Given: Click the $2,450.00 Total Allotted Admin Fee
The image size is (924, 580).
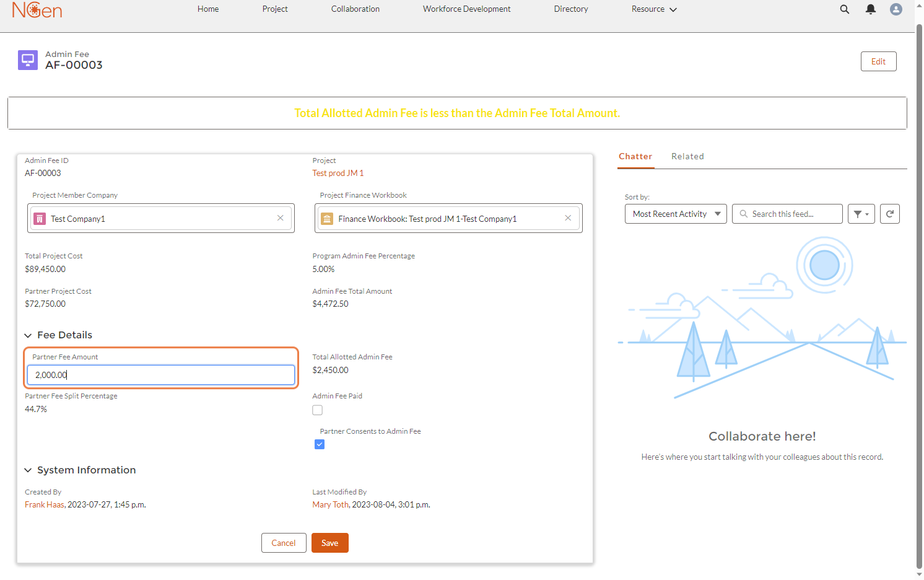Looking at the screenshot, I should (x=331, y=371).
